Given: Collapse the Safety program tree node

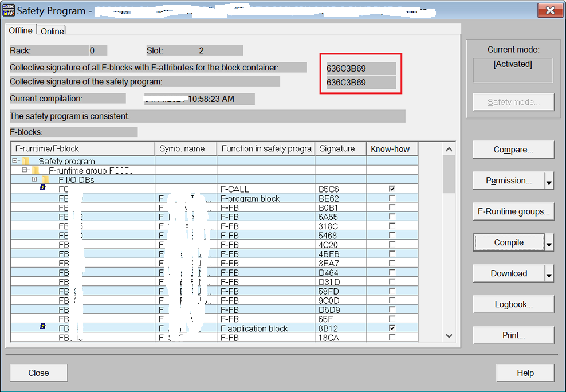Looking at the screenshot, I should (15, 160).
